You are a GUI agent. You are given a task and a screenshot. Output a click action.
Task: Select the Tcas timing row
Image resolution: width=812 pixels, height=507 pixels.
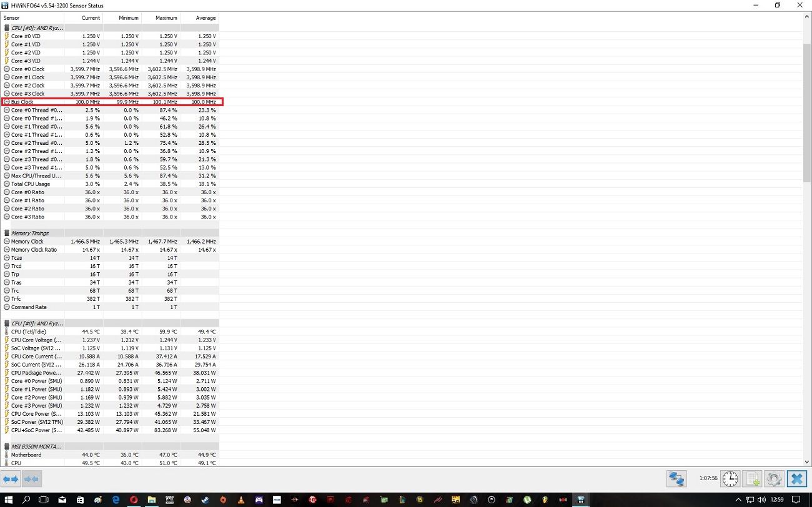click(109, 258)
